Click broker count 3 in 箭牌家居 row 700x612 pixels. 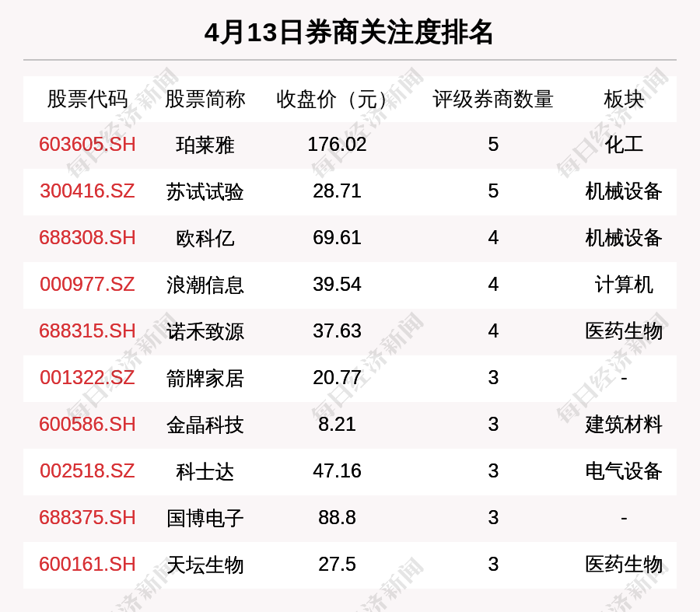click(493, 378)
